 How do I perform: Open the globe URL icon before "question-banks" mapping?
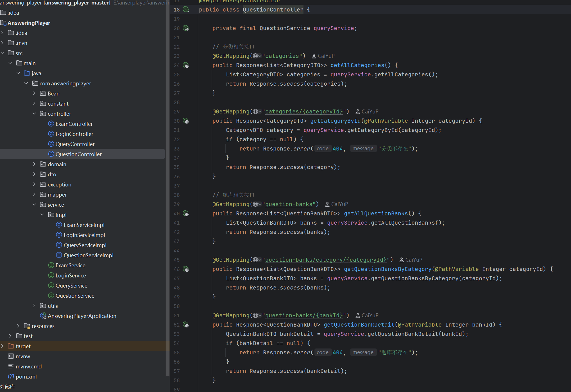click(255, 204)
